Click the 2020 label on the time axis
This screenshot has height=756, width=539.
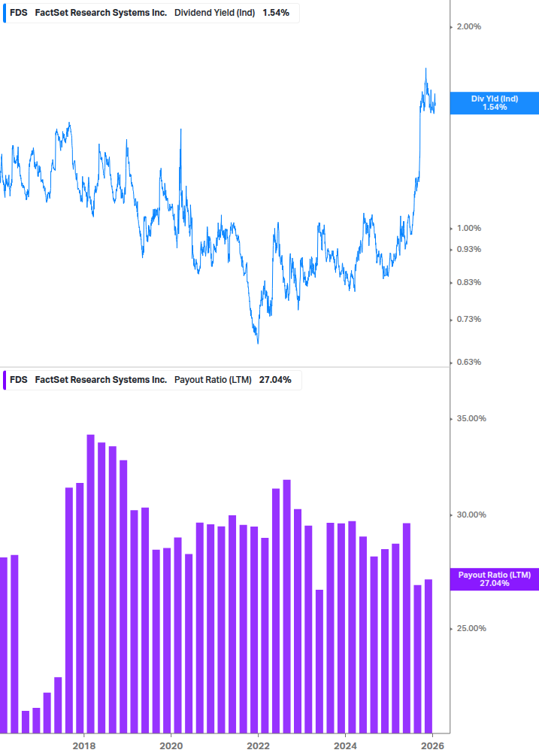click(x=171, y=745)
